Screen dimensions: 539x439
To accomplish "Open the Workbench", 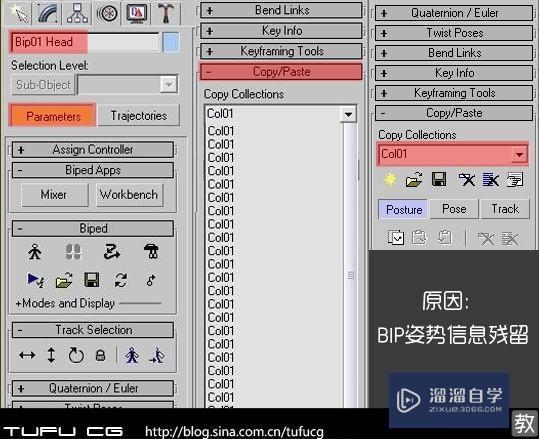I will click(129, 195).
